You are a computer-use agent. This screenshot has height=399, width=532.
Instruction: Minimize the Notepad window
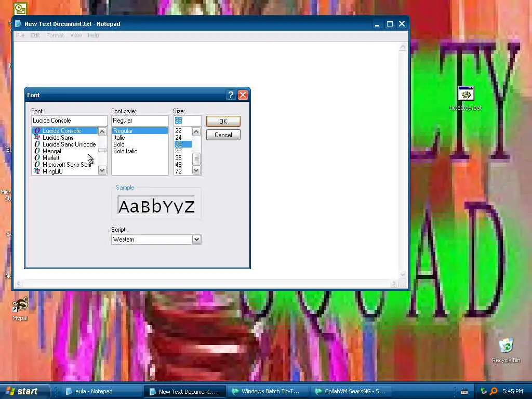377,24
